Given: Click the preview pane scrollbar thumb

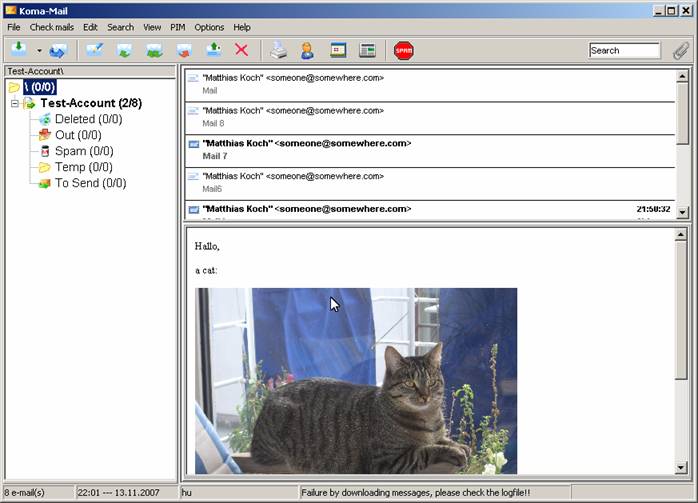Looking at the screenshot, I should (681, 310).
